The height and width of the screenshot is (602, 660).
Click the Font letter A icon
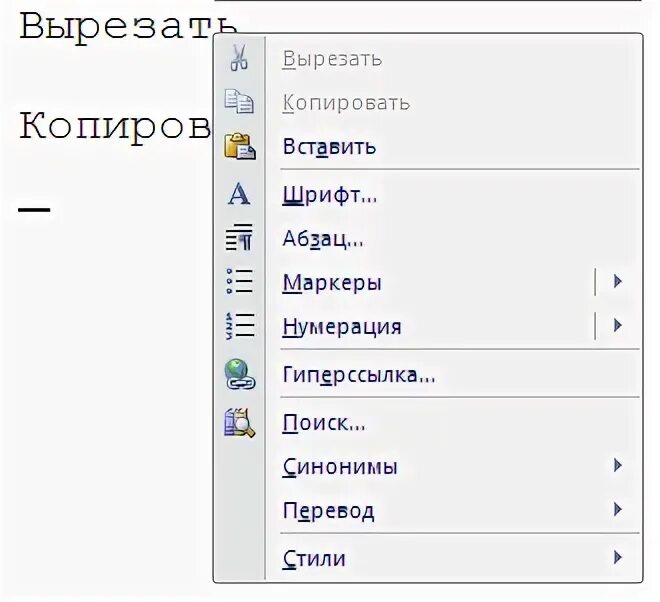tap(239, 194)
